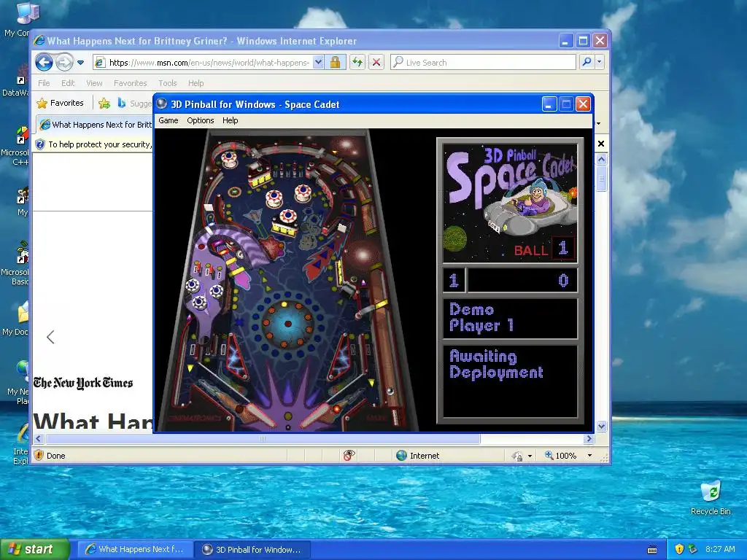Click the left chevron arrow on webpage
Image resolution: width=747 pixels, height=560 pixels.
point(50,337)
